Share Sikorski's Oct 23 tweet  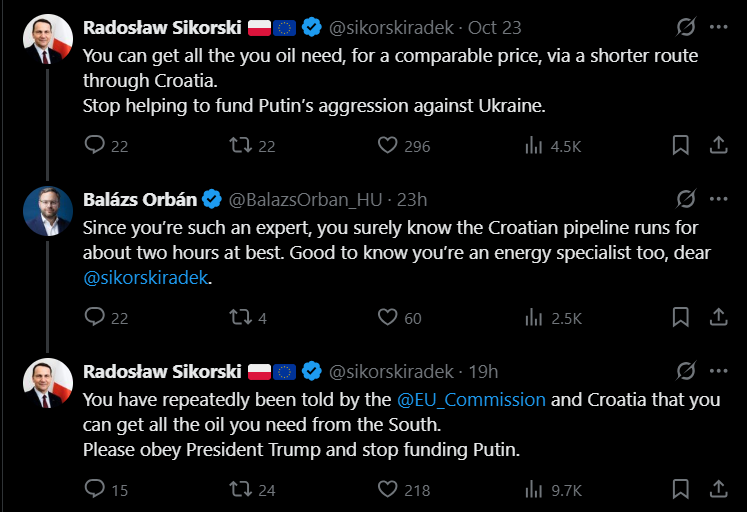pyautogui.click(x=717, y=146)
